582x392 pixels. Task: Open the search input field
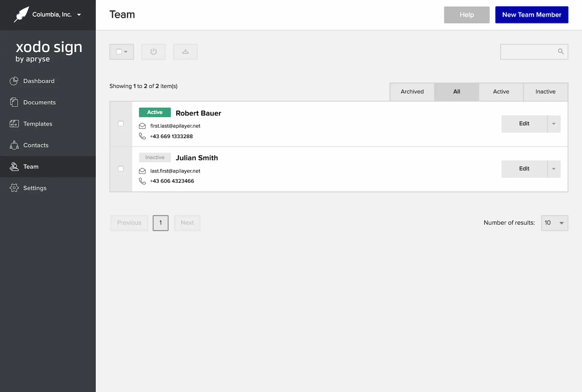click(534, 52)
